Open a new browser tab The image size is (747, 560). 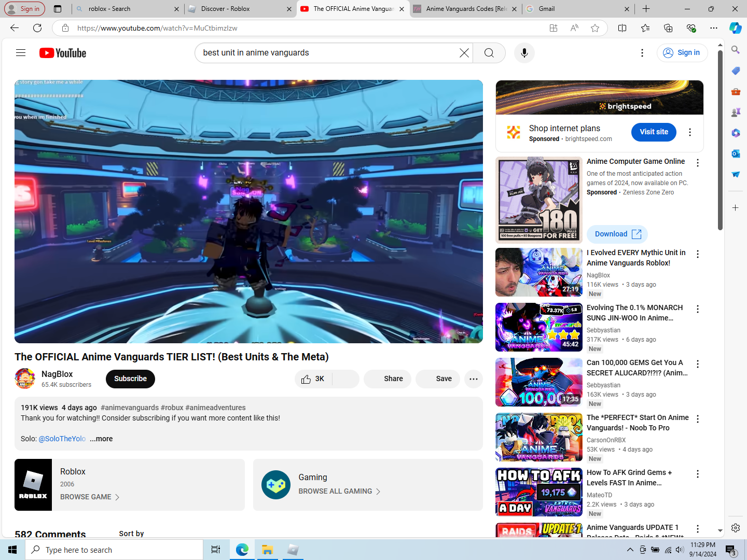646,9
